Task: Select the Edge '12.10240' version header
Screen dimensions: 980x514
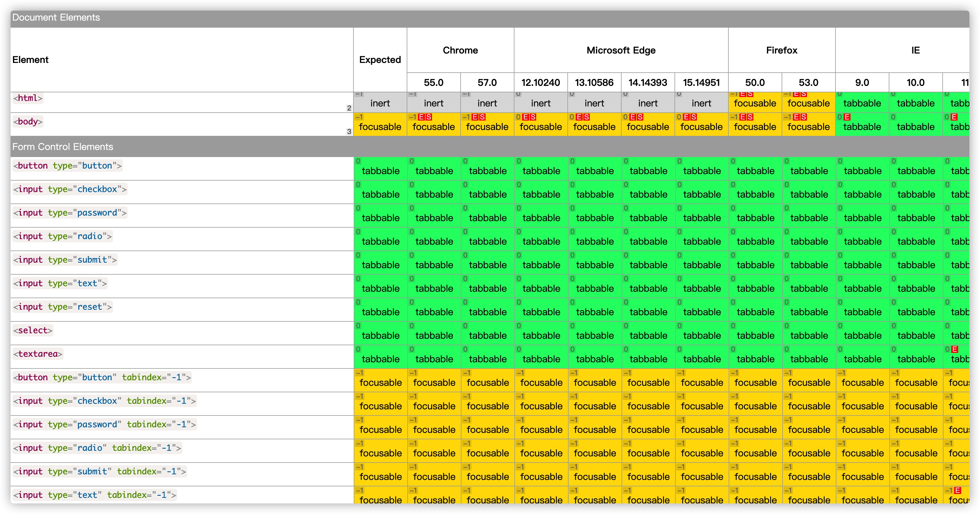Action: pos(541,83)
